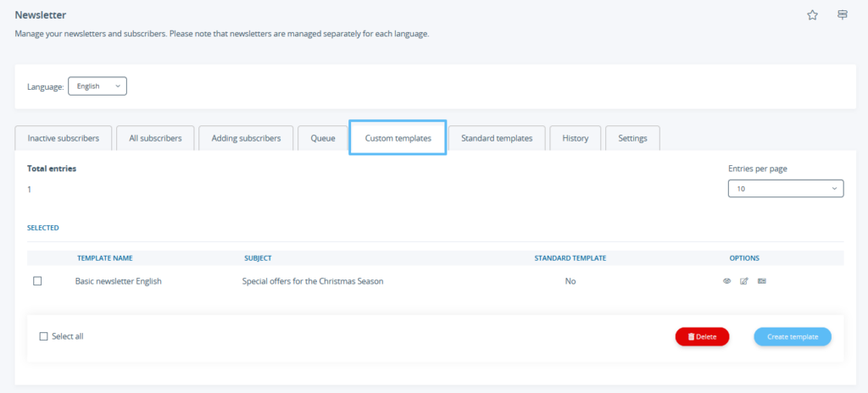
Task: Preview Basic newsletter English with eye icon
Action: [x=726, y=281]
